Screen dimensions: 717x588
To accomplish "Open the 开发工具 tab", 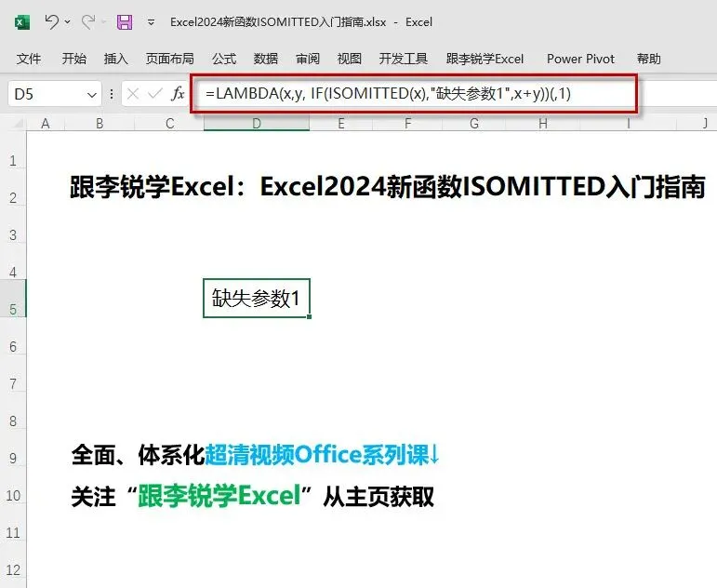I will click(x=404, y=59).
